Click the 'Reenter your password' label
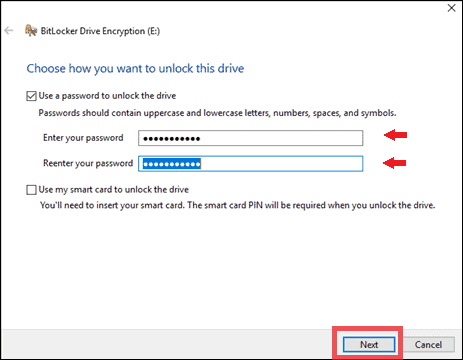The image size is (463, 360). [88, 163]
